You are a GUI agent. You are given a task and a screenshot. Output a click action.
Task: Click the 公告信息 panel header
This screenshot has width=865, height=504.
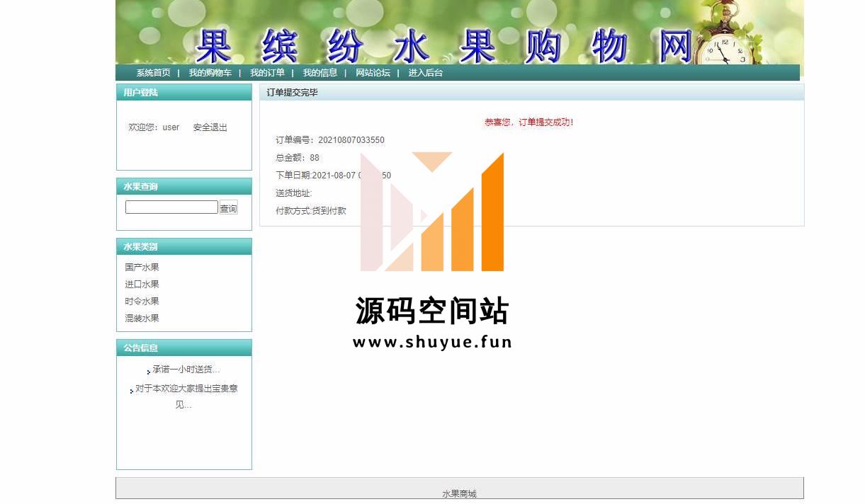[183, 348]
